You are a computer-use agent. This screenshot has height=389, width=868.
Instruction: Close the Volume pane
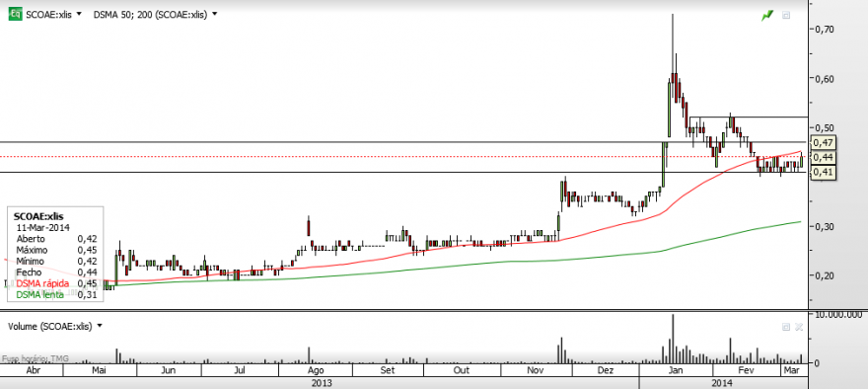click(798, 327)
